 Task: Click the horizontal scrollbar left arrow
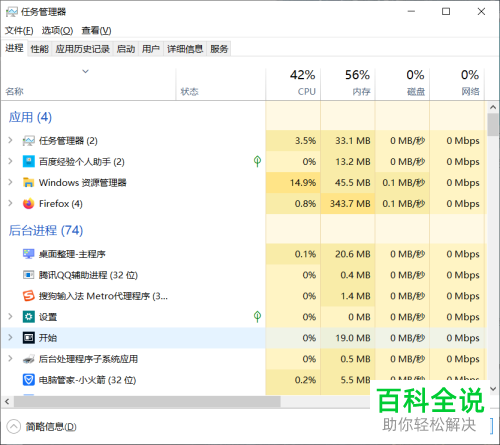(x=7, y=402)
